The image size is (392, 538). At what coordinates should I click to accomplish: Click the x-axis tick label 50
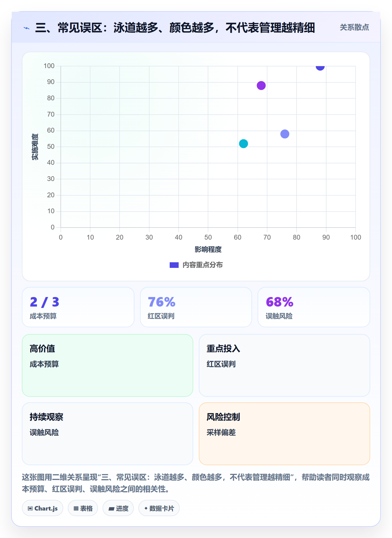pyautogui.click(x=208, y=237)
